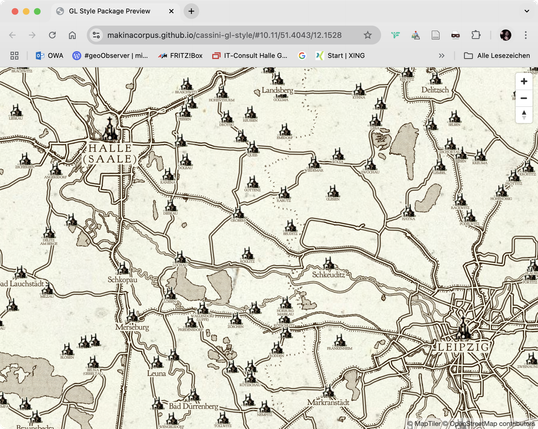Open the tab search dropdown arrow
Image resolution: width=538 pixels, height=429 pixels.
526,11
